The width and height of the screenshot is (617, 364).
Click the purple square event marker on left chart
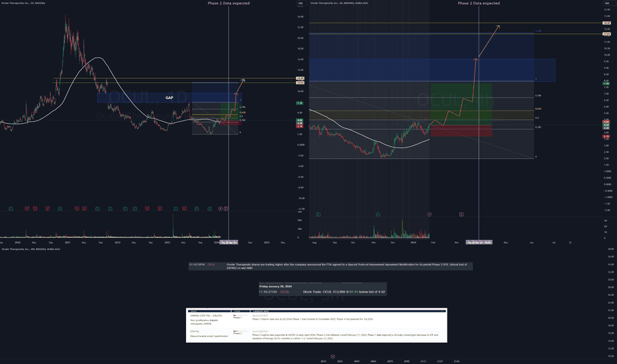click(226, 208)
